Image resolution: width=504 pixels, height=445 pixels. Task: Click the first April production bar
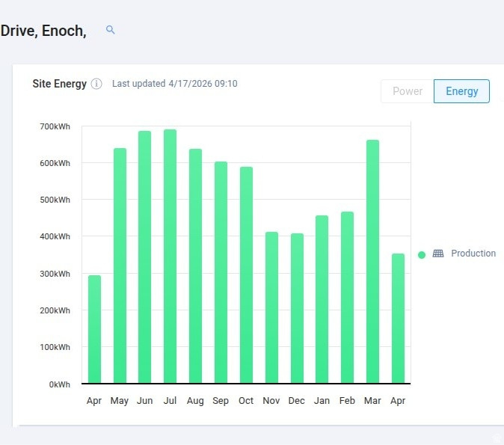tap(94, 329)
